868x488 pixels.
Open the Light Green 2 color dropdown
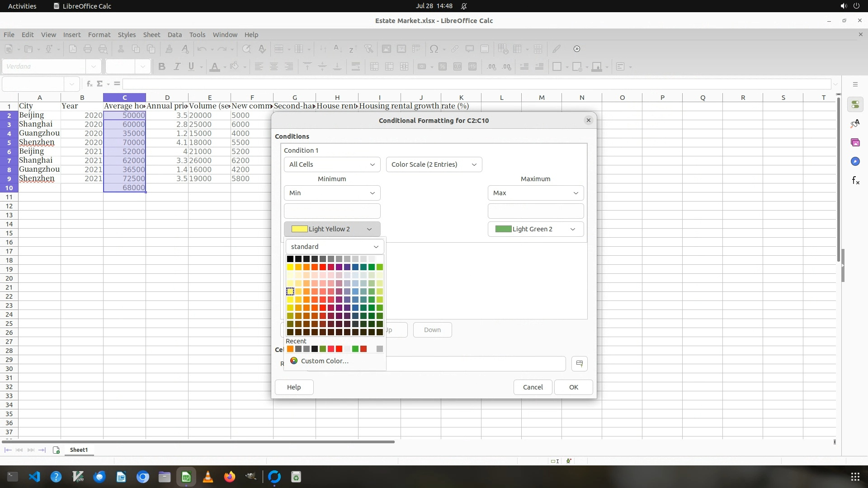535,229
